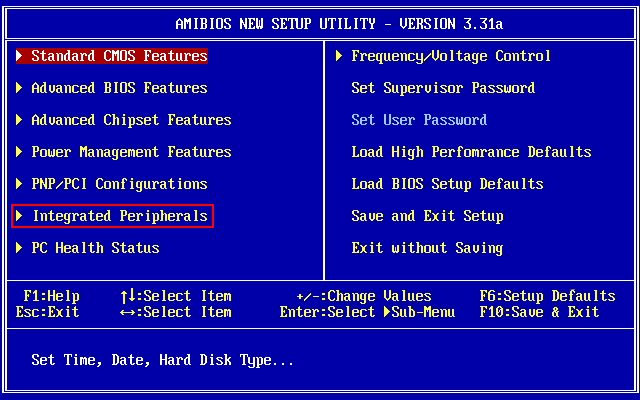Choose Save and Exit Setup
640x400 pixels.
(x=427, y=216)
